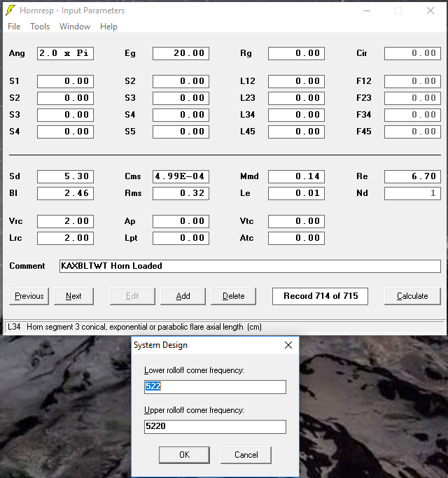448x478 pixels.
Task: Close the Hornresp Input Parameters window
Action: pos(430,10)
